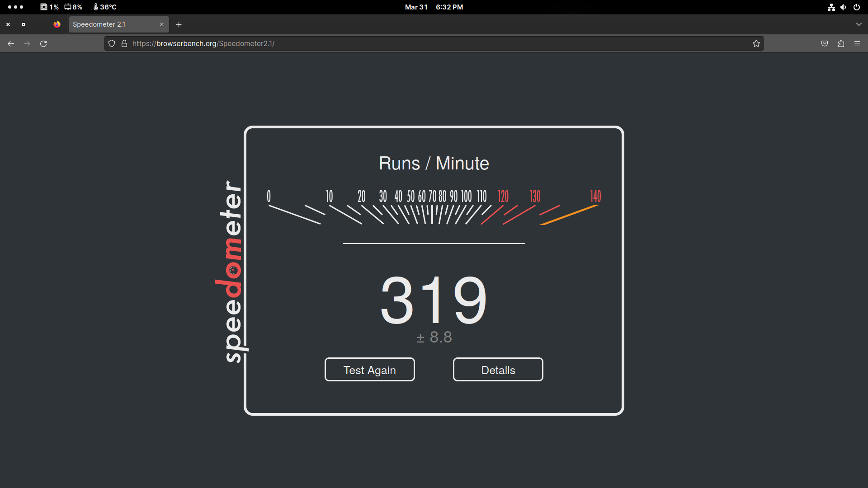Select the Speedometer 2.1 tab
Image resolution: width=868 pixels, height=488 pixels.
click(x=119, y=24)
